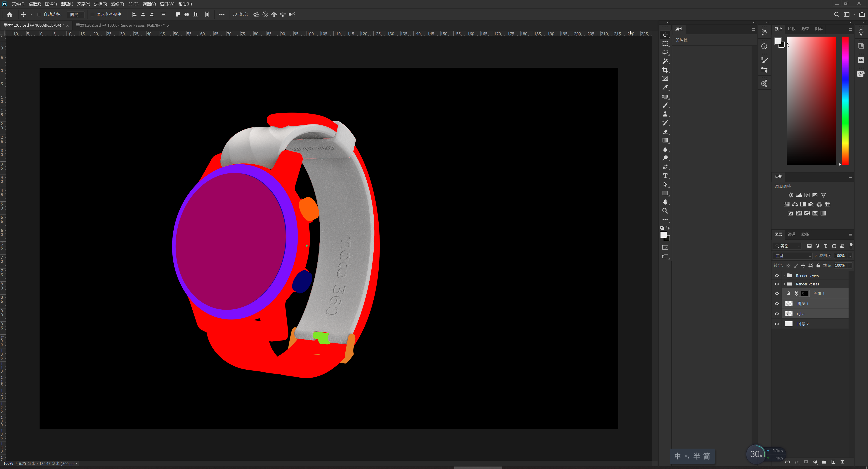The width and height of the screenshot is (868, 469).
Task: Activate the Zoom tool
Action: [x=665, y=211]
